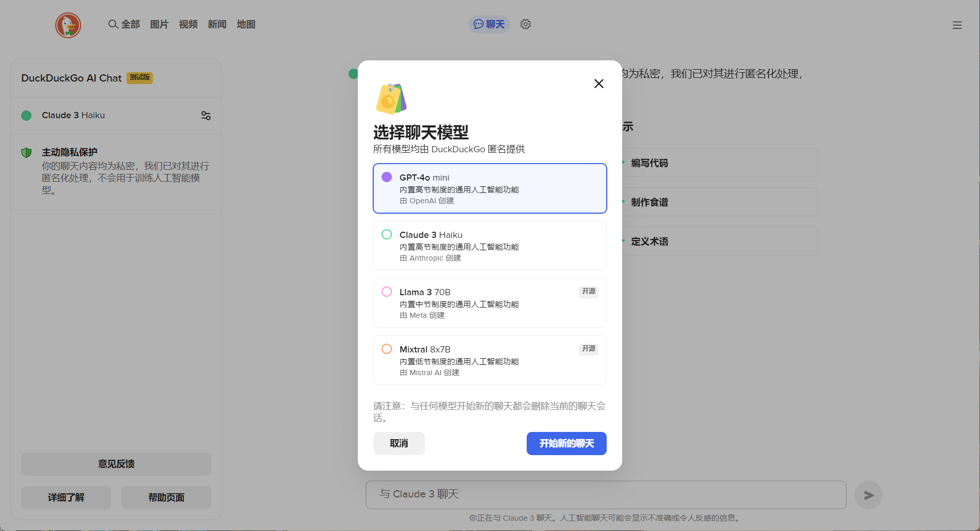The height and width of the screenshot is (531, 980).
Task: Click the 开始新的聊天 button
Action: (x=566, y=443)
